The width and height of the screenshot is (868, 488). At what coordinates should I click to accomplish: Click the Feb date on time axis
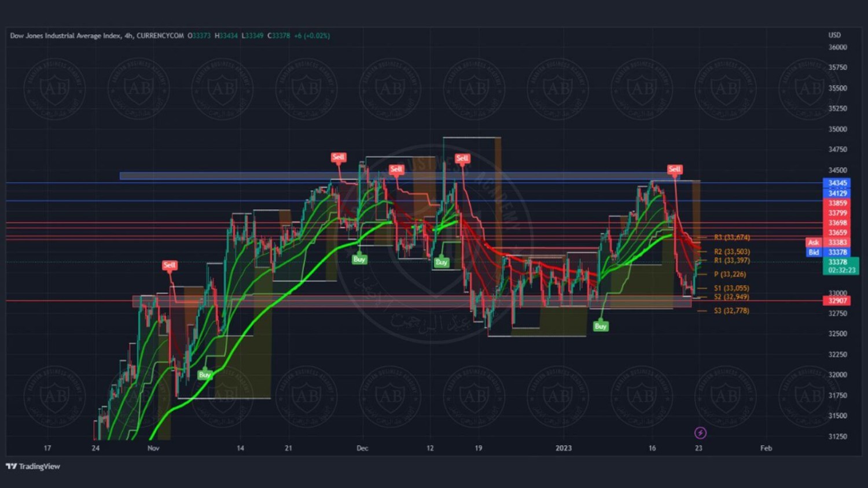[x=766, y=448]
